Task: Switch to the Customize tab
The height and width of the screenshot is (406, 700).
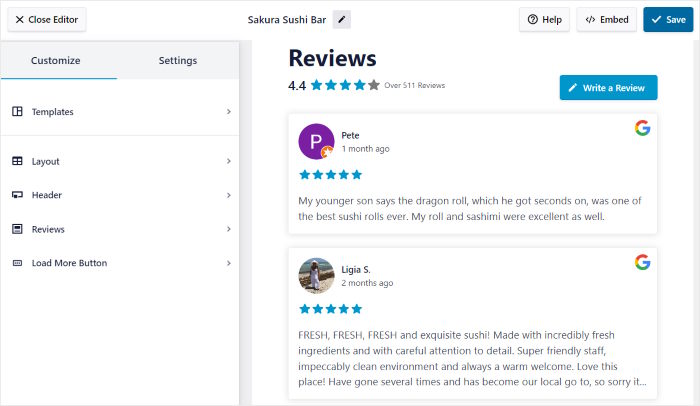Action: click(x=59, y=60)
